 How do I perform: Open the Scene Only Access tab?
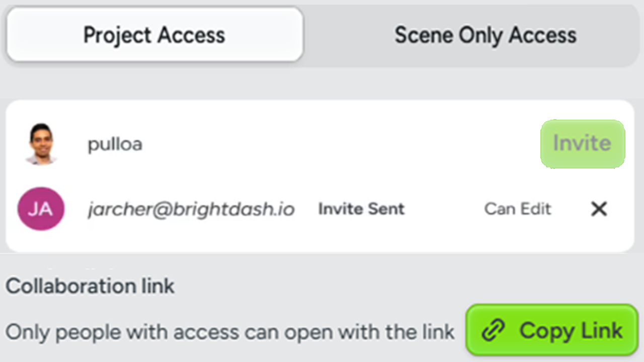[485, 35]
